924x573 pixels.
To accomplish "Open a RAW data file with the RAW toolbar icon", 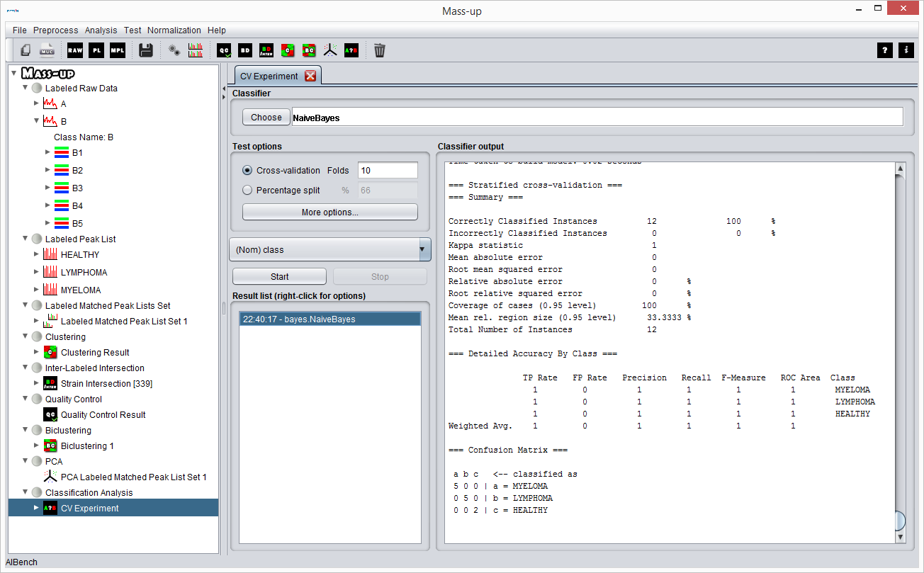I will pyautogui.click(x=74, y=50).
